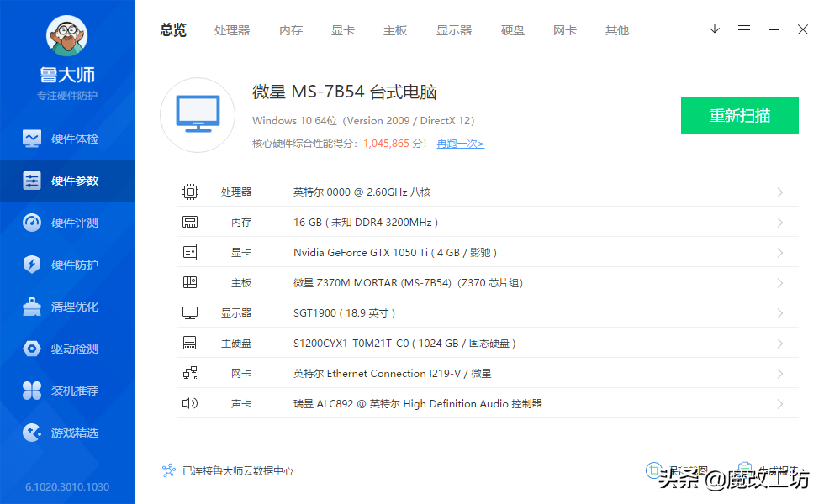Click 英特尔 Ethernet Connection I219-V text
Screen dimensions: 824x504
392,373
